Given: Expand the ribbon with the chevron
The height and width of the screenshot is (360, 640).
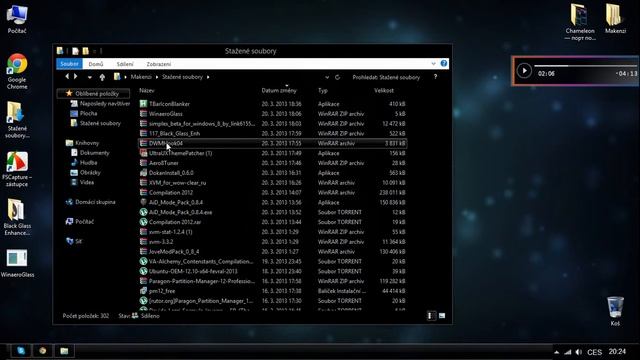Looking at the screenshot, I should tap(433, 64).
